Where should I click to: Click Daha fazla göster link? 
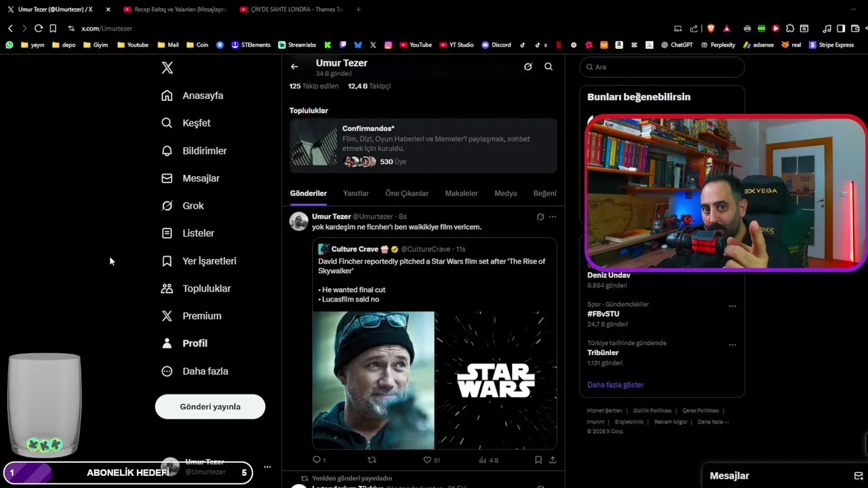tap(615, 384)
